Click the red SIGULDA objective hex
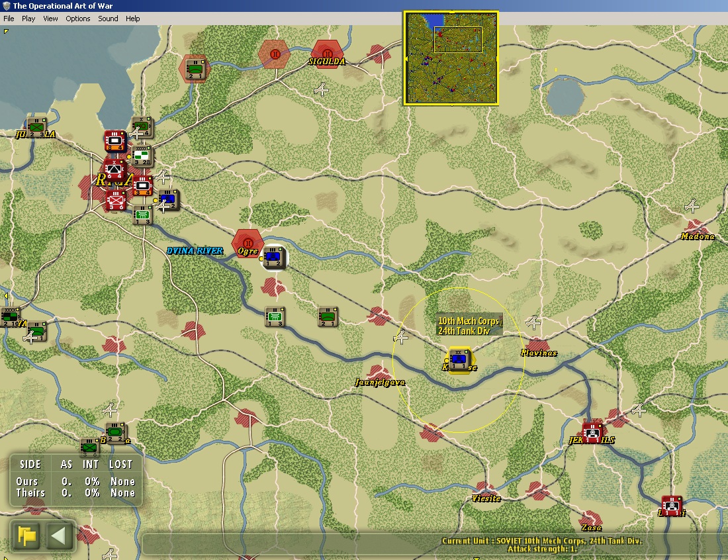The width and height of the screenshot is (728, 560). pyautogui.click(x=328, y=54)
